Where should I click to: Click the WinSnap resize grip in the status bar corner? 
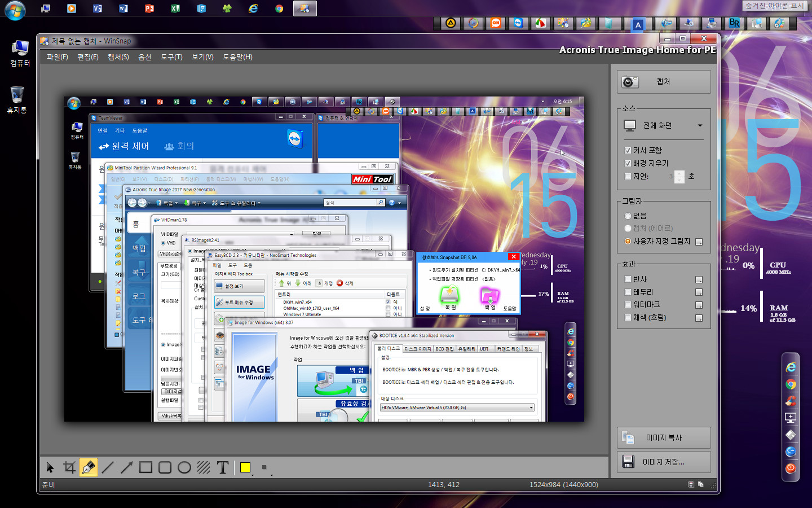(713, 485)
